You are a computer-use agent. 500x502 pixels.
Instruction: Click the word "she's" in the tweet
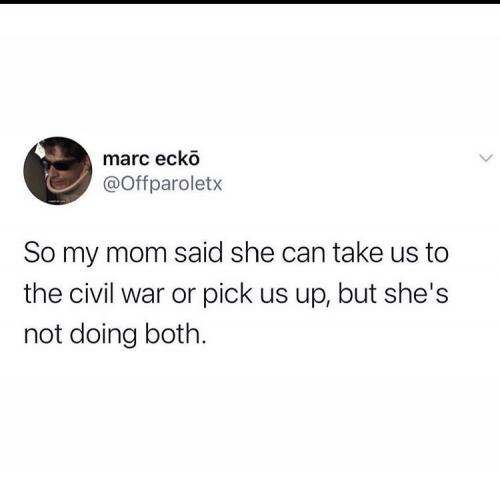(416, 293)
